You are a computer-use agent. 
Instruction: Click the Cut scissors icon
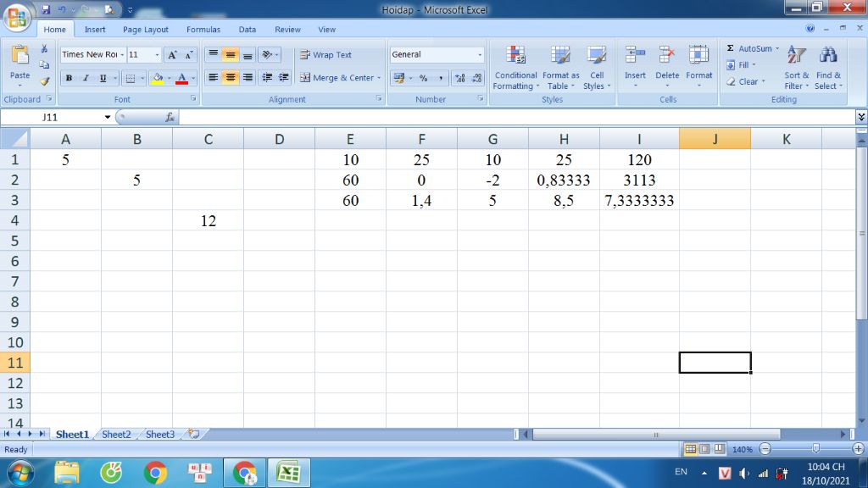(x=44, y=49)
